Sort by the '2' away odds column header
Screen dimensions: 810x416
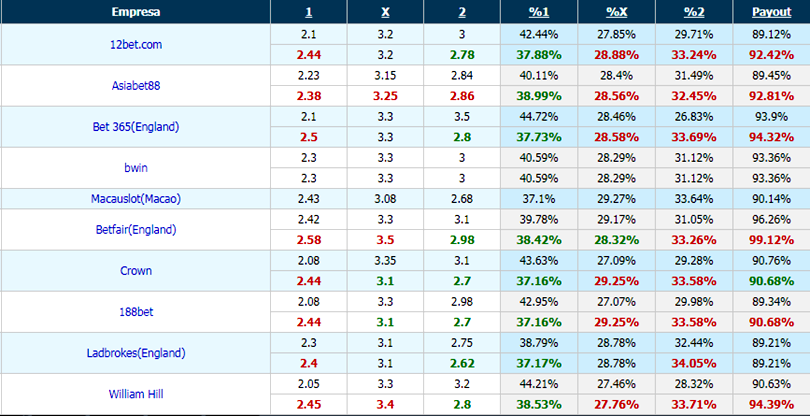[x=462, y=12]
